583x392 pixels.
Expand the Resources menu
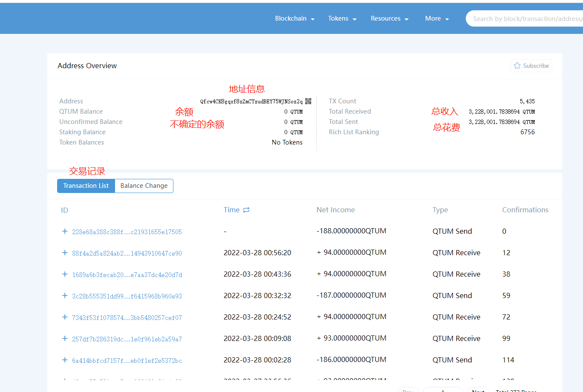pyautogui.click(x=389, y=18)
